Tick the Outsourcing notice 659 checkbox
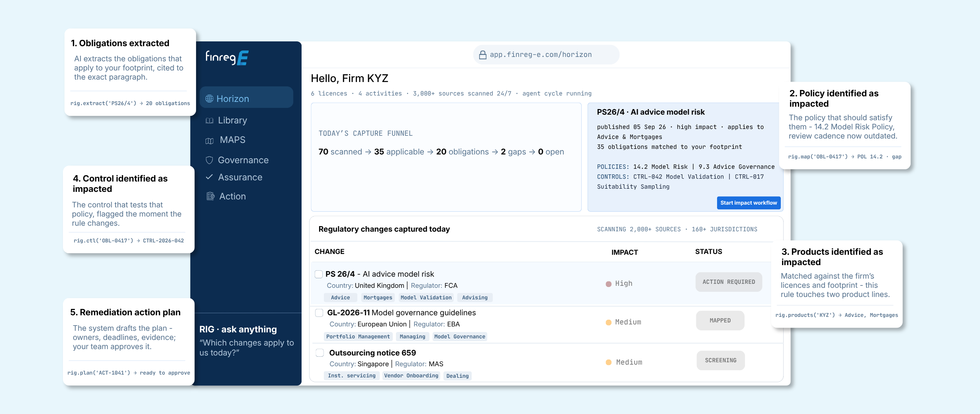The image size is (980, 414). (x=319, y=353)
